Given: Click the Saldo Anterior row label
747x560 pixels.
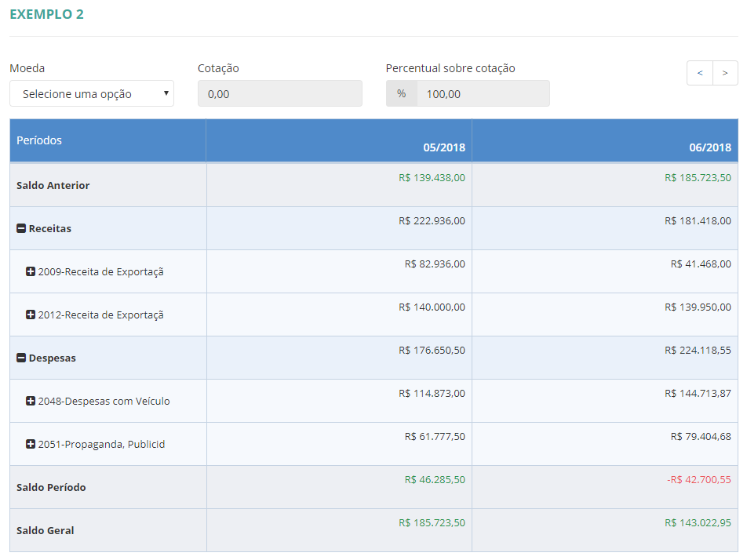Looking at the screenshot, I should 53,186.
